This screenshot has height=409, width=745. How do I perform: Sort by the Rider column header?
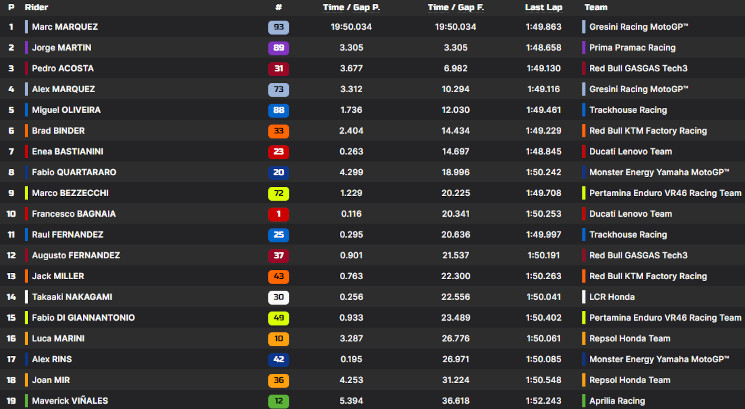(x=36, y=7)
